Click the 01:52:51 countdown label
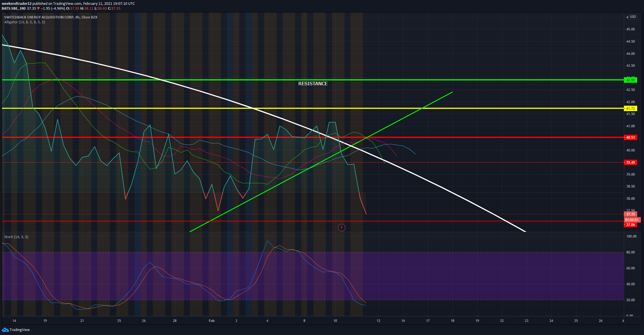The width and height of the screenshot is (644, 335). 632,220
